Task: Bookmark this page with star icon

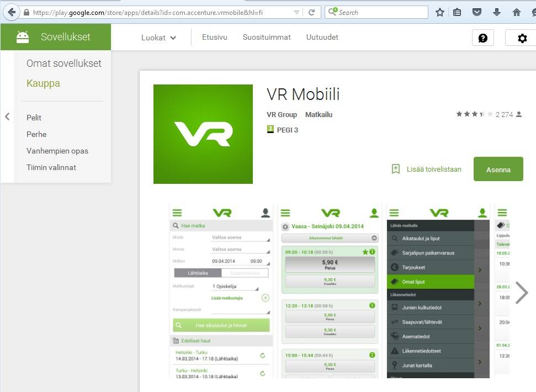Action: click(x=440, y=12)
